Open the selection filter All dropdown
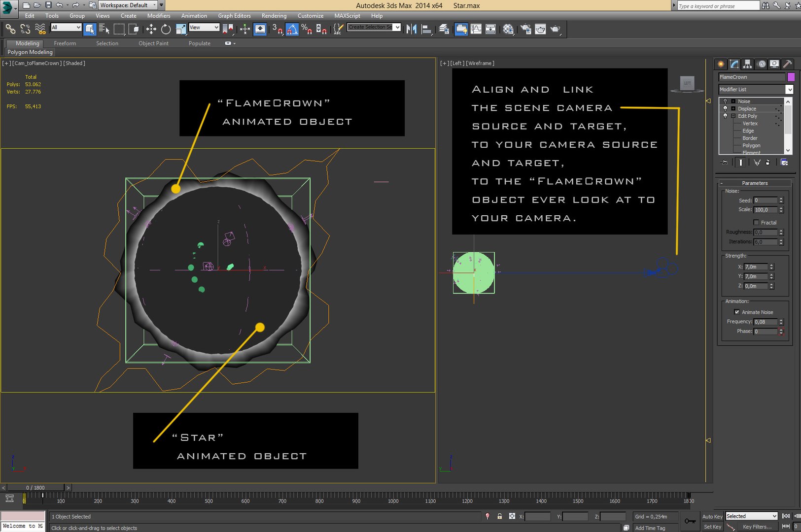The image size is (801, 532). (x=66, y=27)
